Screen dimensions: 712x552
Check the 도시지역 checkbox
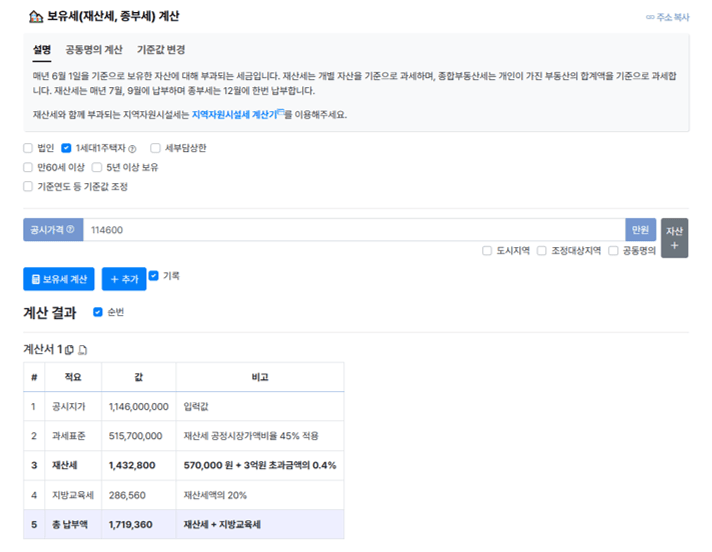[487, 251]
